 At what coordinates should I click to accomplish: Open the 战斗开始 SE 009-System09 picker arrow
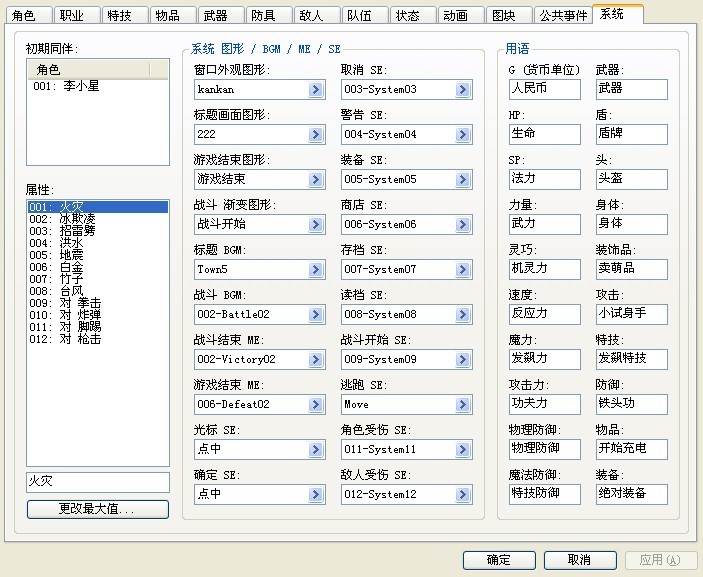tap(463, 359)
